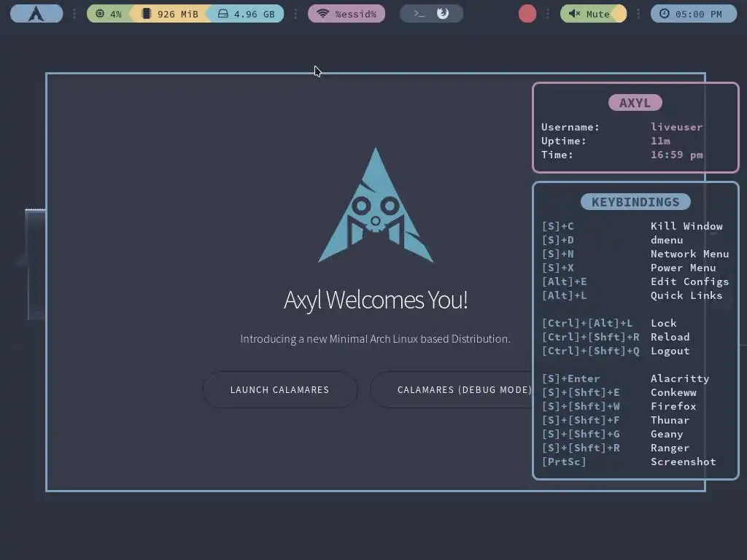Viewport: 747px width, 560px height.
Task: Click the 'liveuser' username value
Action: [x=676, y=127]
